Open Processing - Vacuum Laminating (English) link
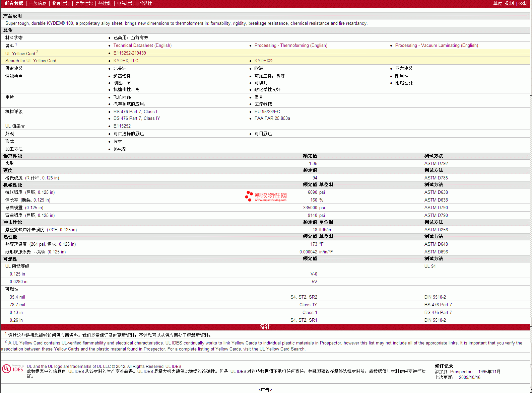The image size is (532, 393). 437,45
